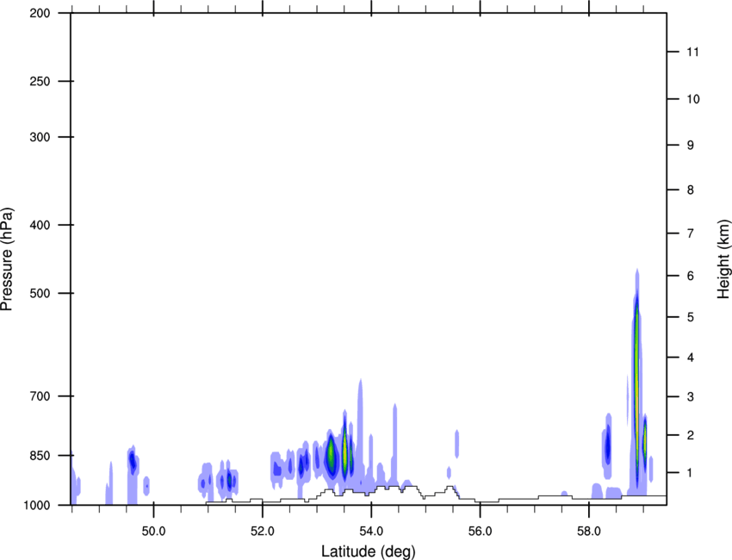Click the 250 pressure tick label

(40, 81)
